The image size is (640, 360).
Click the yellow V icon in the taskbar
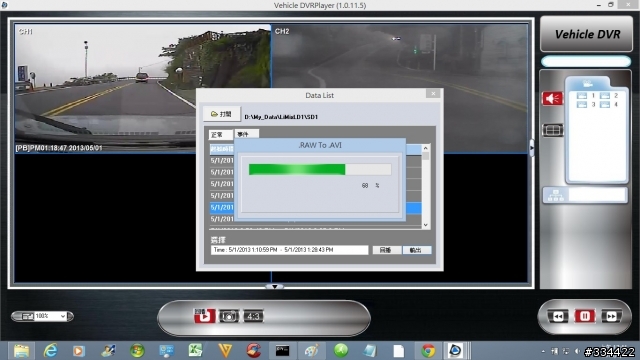(x=225, y=351)
